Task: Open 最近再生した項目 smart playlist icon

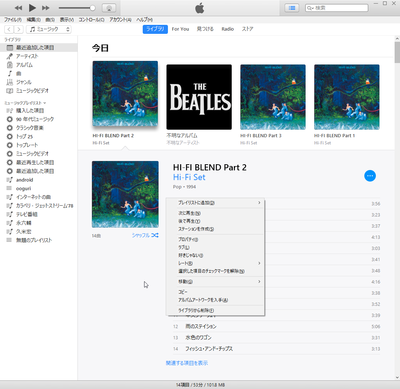Action: [10, 162]
